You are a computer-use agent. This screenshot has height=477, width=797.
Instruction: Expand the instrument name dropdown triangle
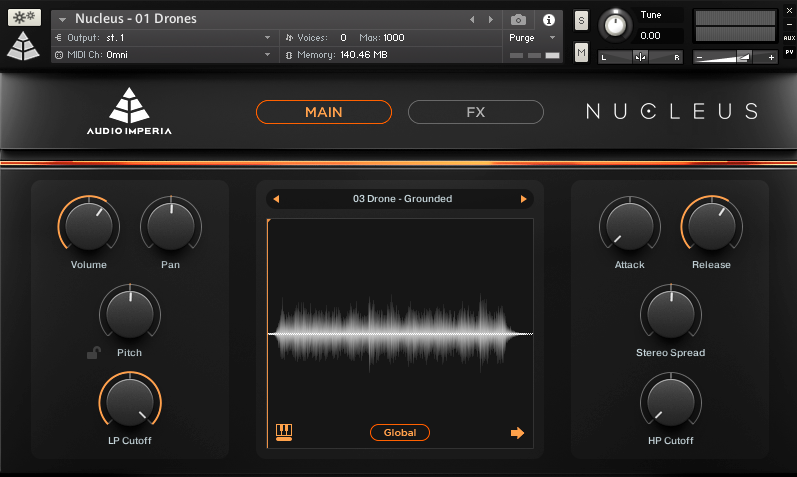coord(62,20)
